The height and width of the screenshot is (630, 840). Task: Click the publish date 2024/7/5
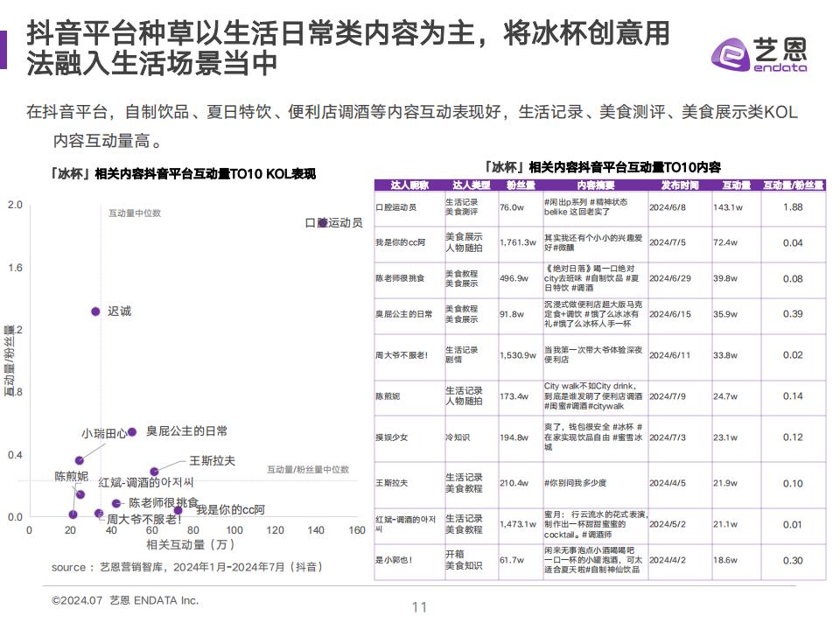tap(668, 242)
